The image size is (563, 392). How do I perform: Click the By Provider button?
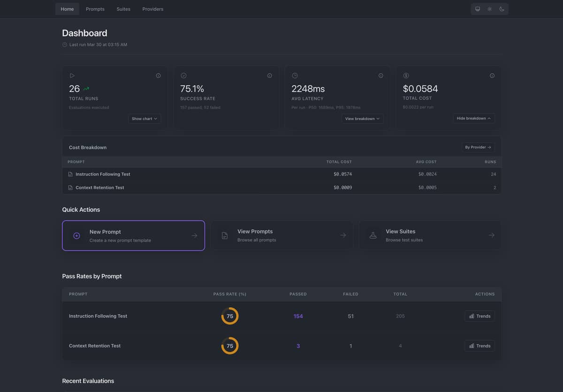pyautogui.click(x=478, y=147)
